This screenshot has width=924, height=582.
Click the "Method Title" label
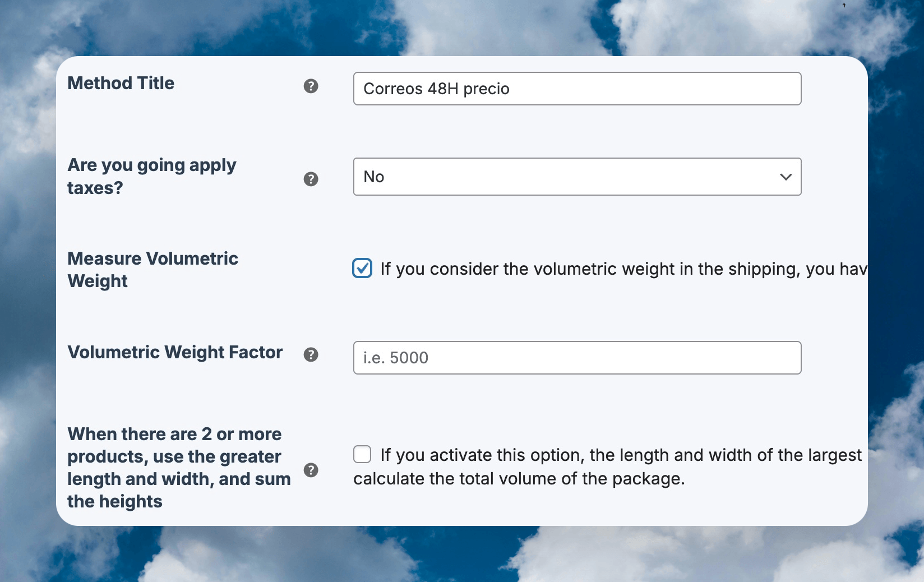pyautogui.click(x=121, y=84)
